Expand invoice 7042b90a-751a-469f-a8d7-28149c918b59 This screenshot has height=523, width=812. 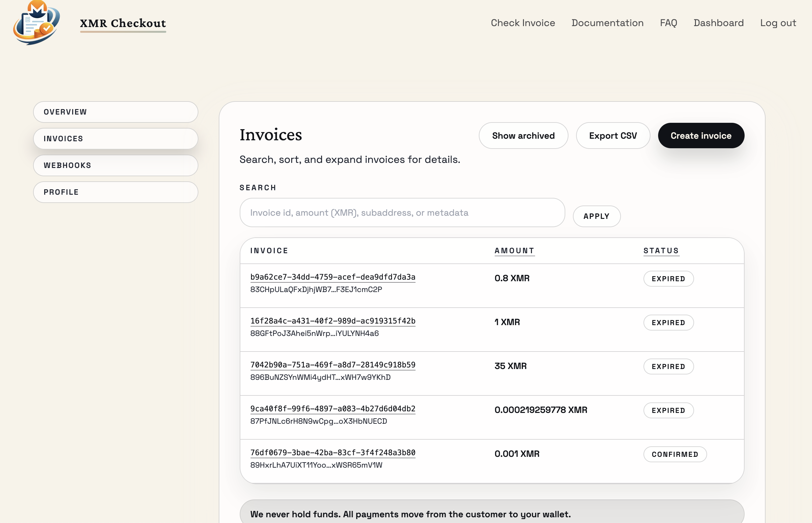[333, 365]
